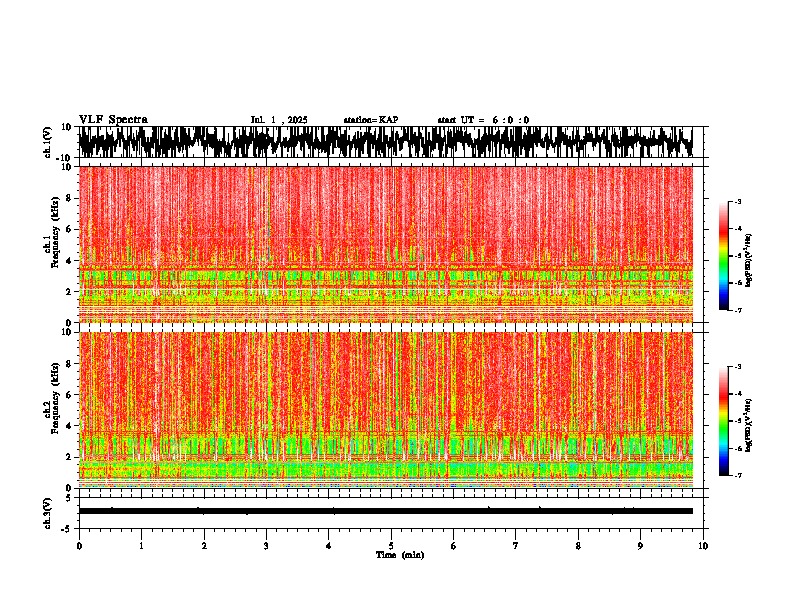The height and width of the screenshot is (612, 792).
Task: Click the ch.3(V) waveform trace
Action: coord(385,511)
